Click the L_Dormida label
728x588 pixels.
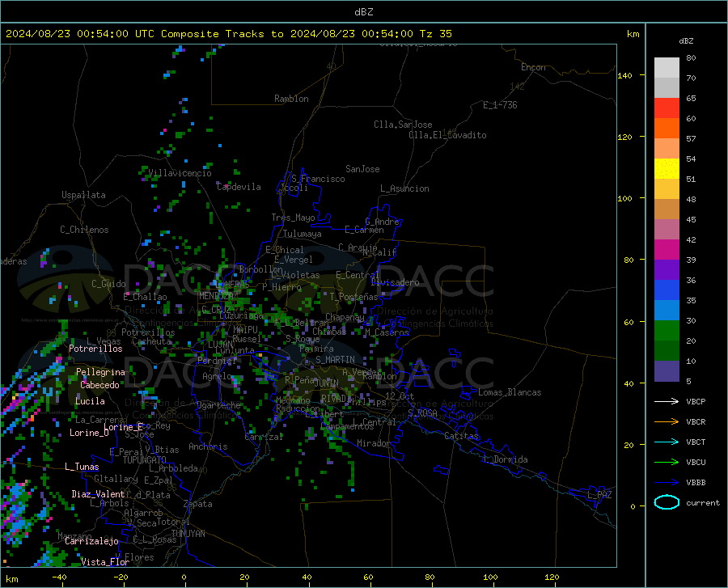[505, 459]
